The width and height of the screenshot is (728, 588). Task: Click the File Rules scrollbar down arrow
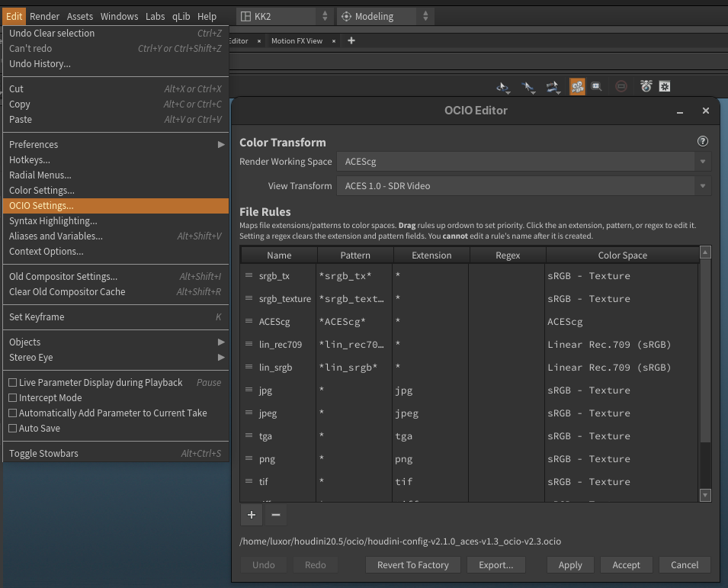(705, 495)
